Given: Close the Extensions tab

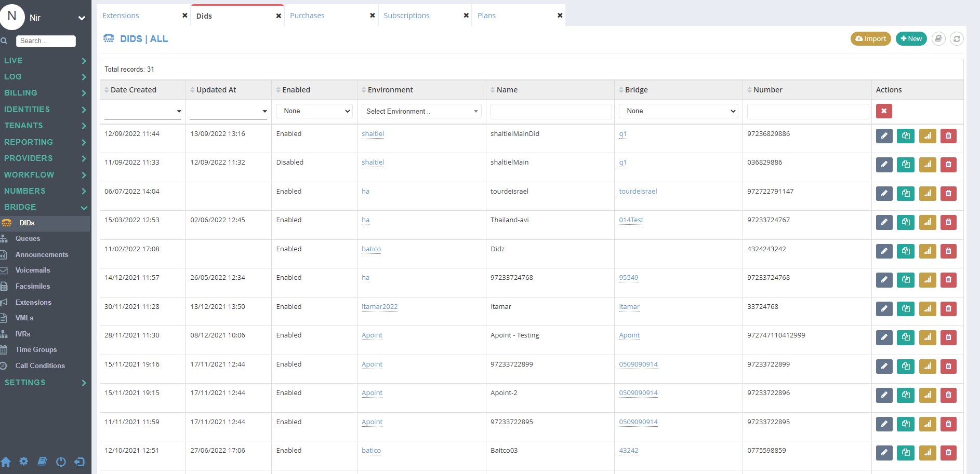Looking at the screenshot, I should [x=185, y=16].
